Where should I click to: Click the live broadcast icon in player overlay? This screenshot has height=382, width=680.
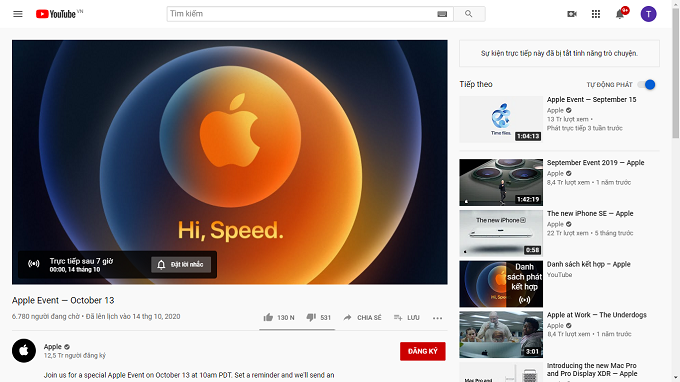point(34,264)
